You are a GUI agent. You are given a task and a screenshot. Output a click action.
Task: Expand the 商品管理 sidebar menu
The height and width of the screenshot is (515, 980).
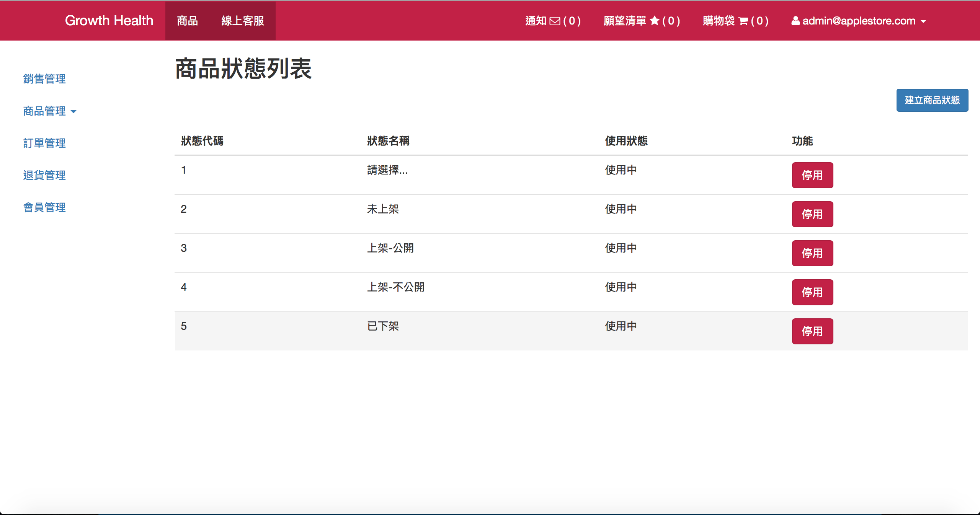point(50,111)
